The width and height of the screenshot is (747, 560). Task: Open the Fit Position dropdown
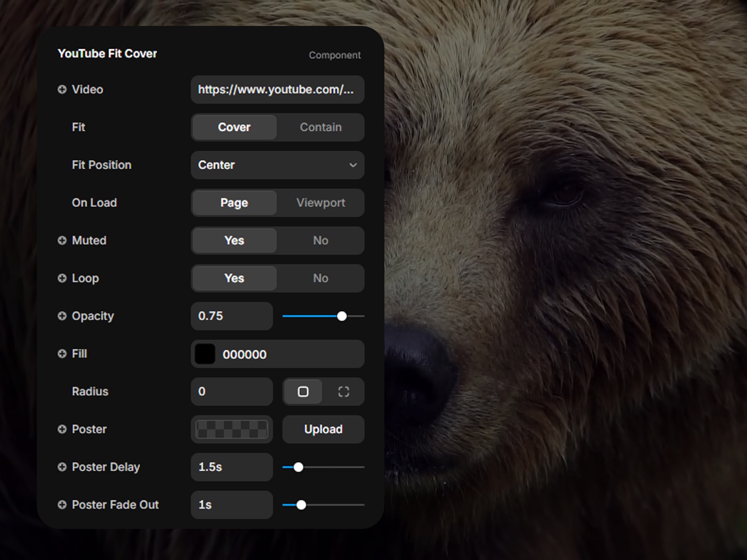278,165
